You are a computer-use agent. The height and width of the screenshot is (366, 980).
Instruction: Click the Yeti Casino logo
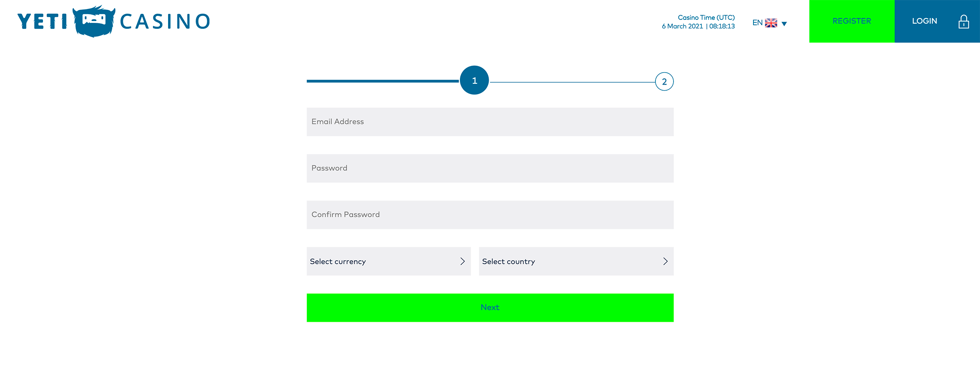tap(113, 21)
